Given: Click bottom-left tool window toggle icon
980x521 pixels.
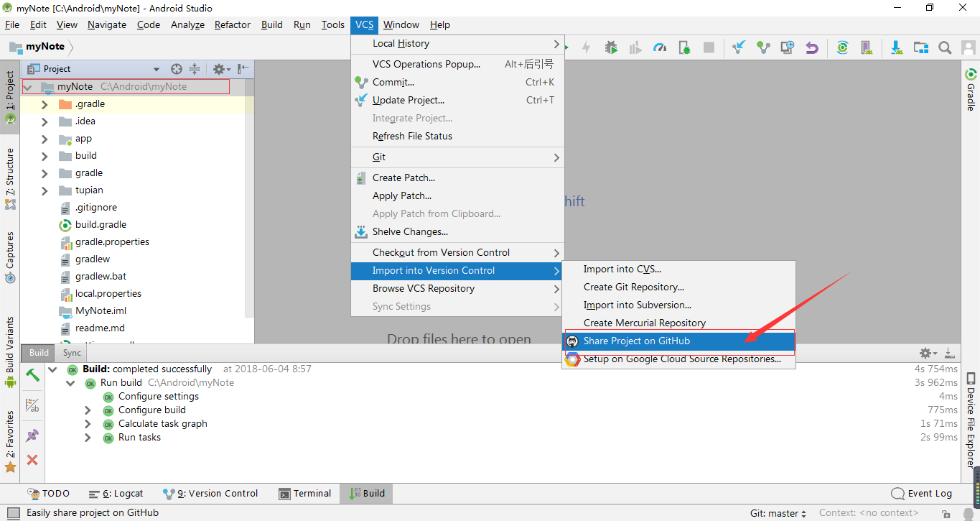Looking at the screenshot, I should [x=14, y=513].
